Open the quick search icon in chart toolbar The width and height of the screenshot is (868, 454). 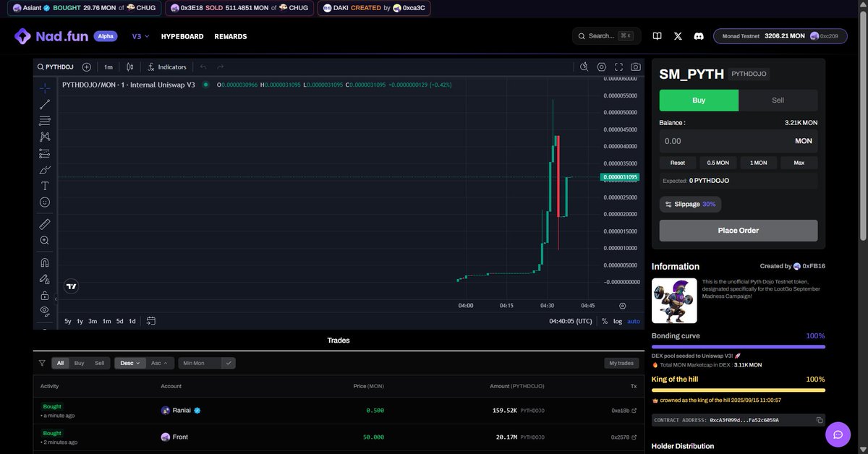[584, 67]
